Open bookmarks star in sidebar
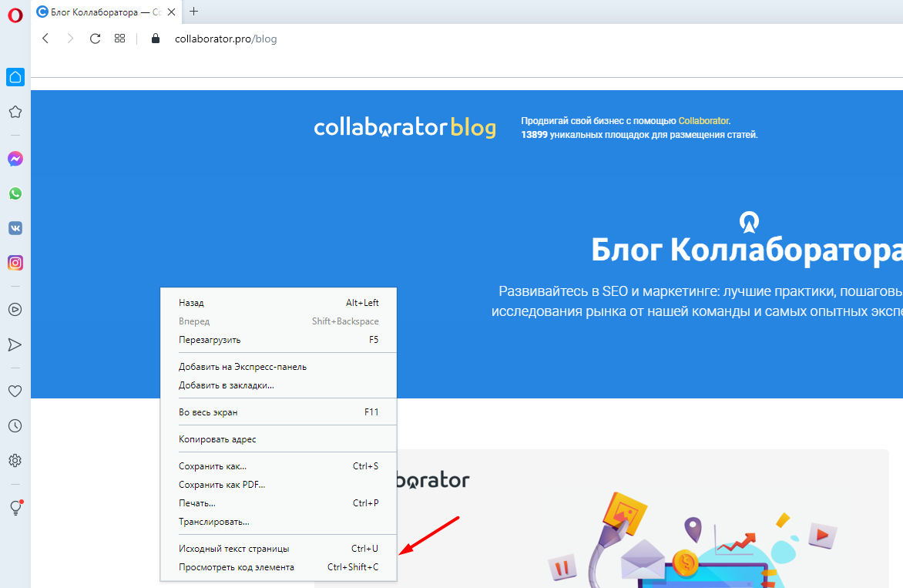The height and width of the screenshot is (588, 903). (x=15, y=112)
